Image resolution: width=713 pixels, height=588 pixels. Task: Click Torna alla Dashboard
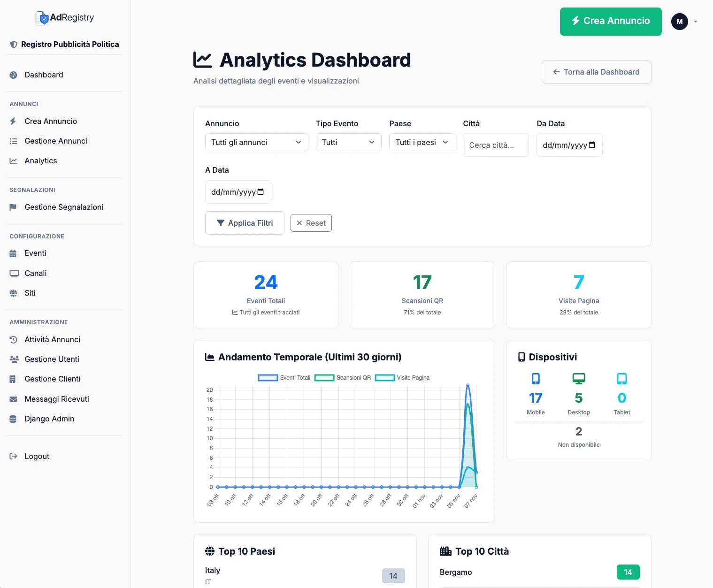click(x=596, y=72)
